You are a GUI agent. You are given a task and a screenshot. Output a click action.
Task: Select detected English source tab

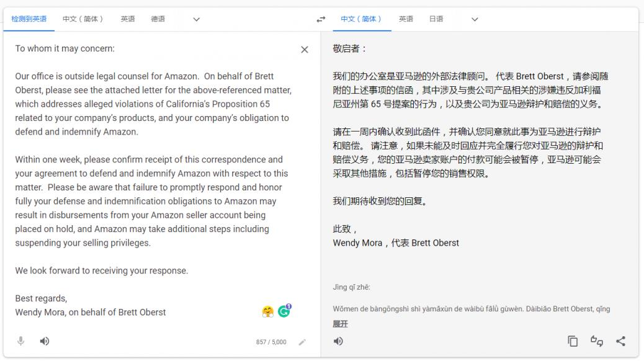[x=29, y=19]
